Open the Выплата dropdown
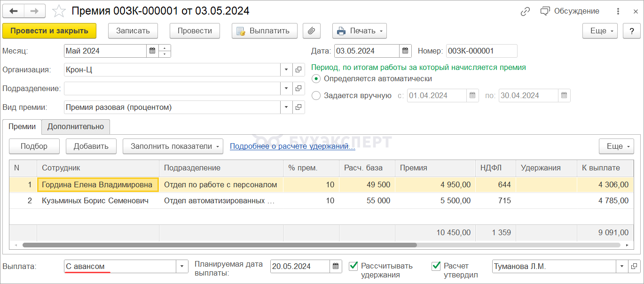The width and height of the screenshot is (644, 284). point(182,267)
